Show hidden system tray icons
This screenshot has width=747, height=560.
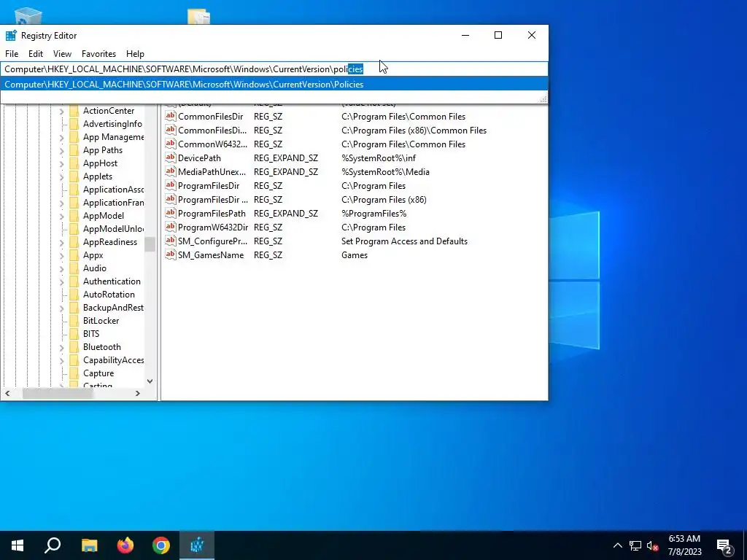[x=617, y=545]
